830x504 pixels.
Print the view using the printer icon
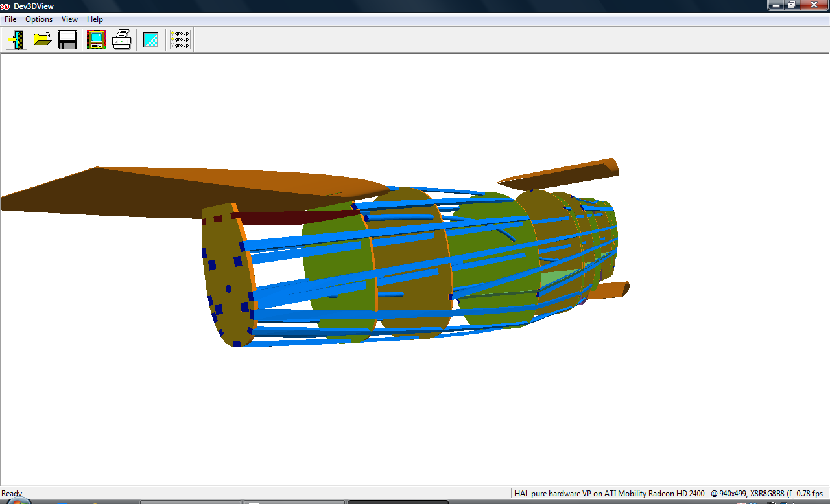click(x=122, y=40)
